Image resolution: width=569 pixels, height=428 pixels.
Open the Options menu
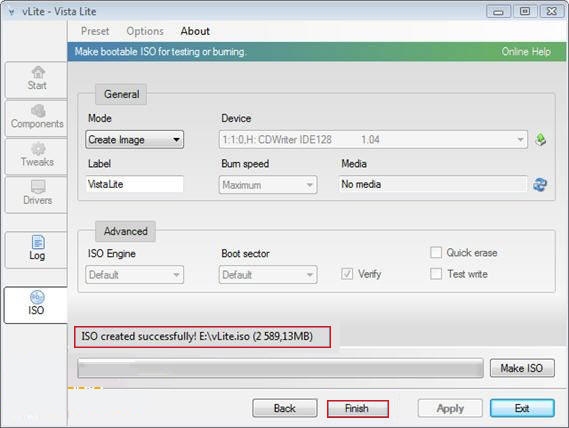coord(145,31)
